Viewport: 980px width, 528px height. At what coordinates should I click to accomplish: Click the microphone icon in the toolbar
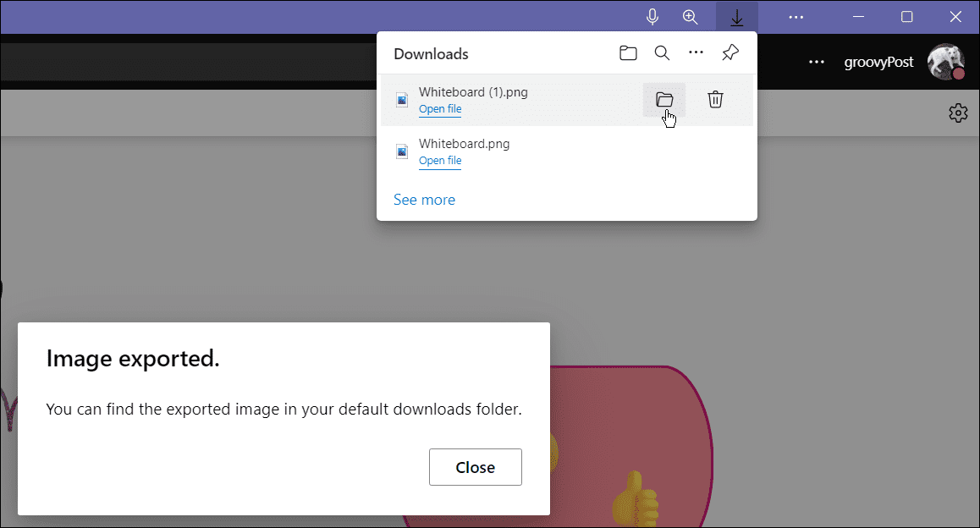(x=652, y=17)
